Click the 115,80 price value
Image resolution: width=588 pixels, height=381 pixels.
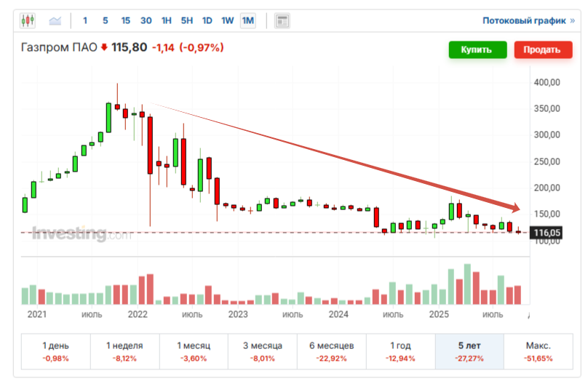(x=129, y=47)
